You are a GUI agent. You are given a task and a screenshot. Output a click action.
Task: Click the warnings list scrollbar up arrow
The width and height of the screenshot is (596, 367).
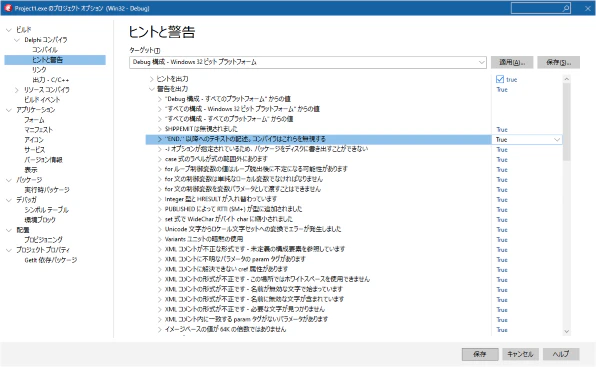[566, 79]
